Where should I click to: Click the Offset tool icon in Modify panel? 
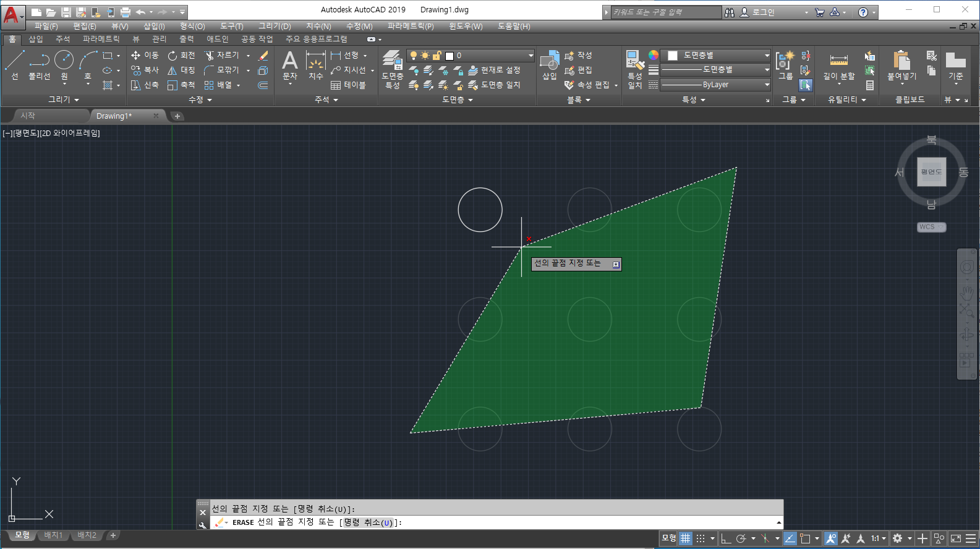pos(263,85)
